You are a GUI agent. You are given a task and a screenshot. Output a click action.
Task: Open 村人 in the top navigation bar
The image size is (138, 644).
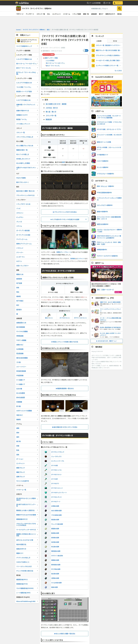click(x=49, y=14)
